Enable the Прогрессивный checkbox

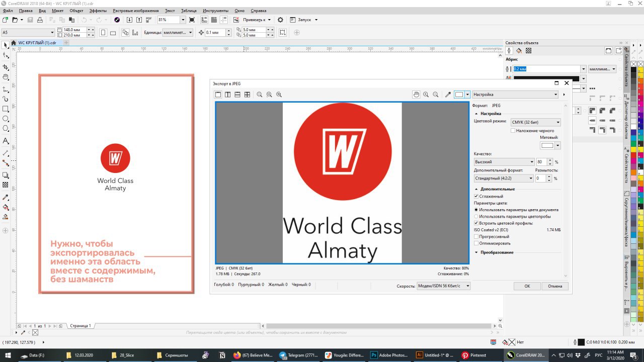pyautogui.click(x=476, y=236)
